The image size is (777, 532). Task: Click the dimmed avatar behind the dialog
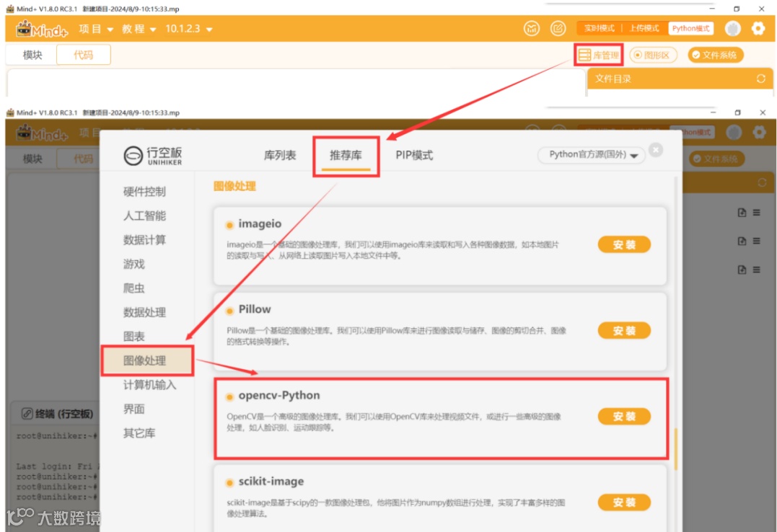(734, 132)
